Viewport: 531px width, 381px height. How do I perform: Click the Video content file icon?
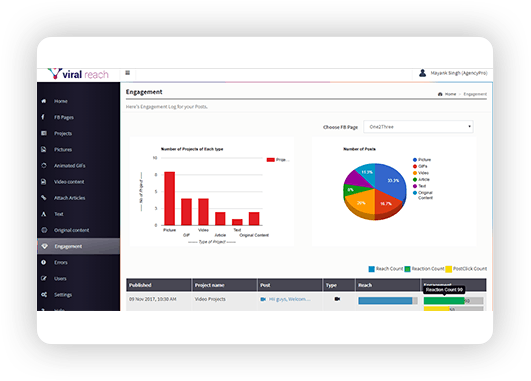[x=43, y=182]
